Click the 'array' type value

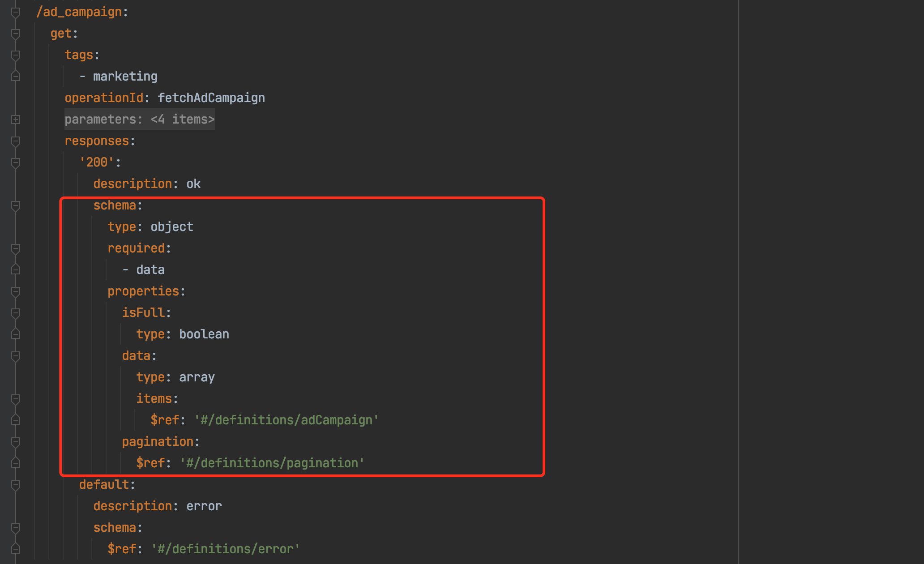pyautogui.click(x=197, y=377)
